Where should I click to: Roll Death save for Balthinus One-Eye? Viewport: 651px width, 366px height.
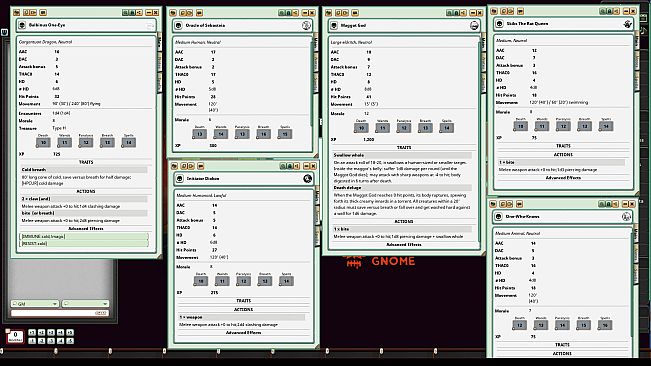coord(43,142)
